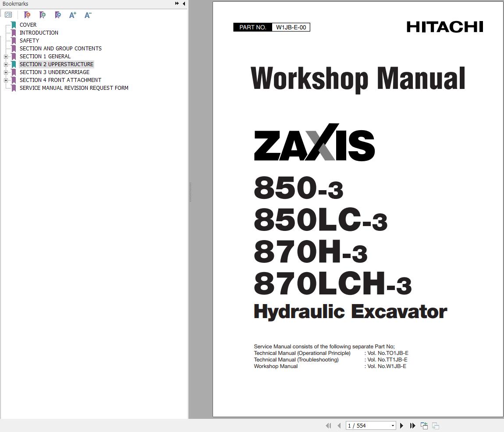Click the panel splitter grip handle
504x432 pixels.
click(x=190, y=192)
